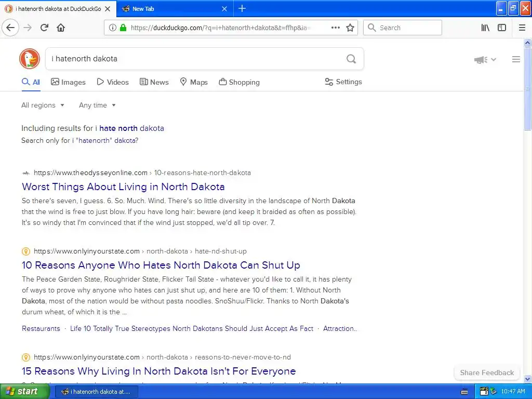The image size is (532, 399).
Task: Switch to the Shopping tab
Action: coord(239,82)
